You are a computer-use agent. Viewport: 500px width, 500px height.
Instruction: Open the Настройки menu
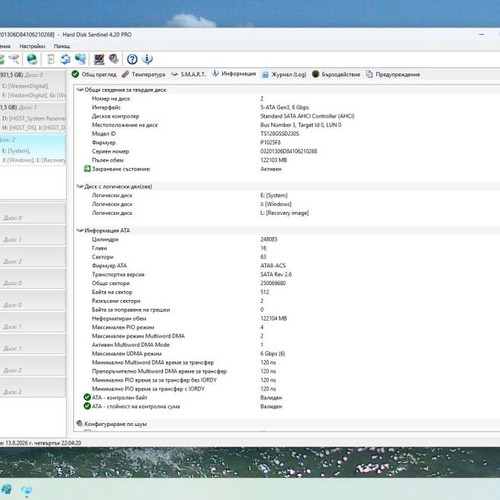click(32, 46)
